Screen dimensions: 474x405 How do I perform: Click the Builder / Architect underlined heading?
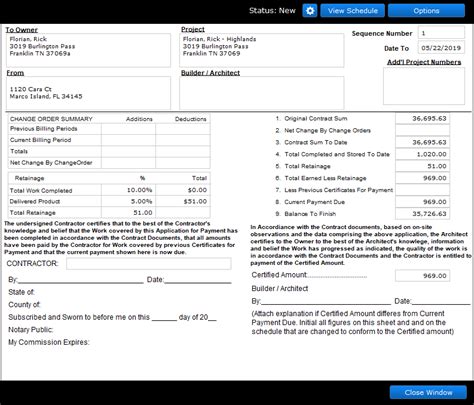pyautogui.click(x=210, y=73)
